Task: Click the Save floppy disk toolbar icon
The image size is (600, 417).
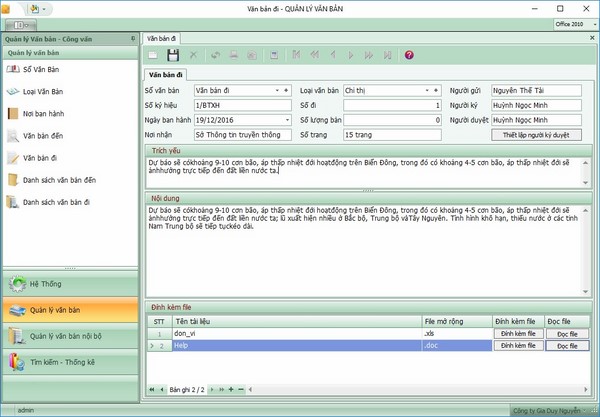Action: (172, 55)
